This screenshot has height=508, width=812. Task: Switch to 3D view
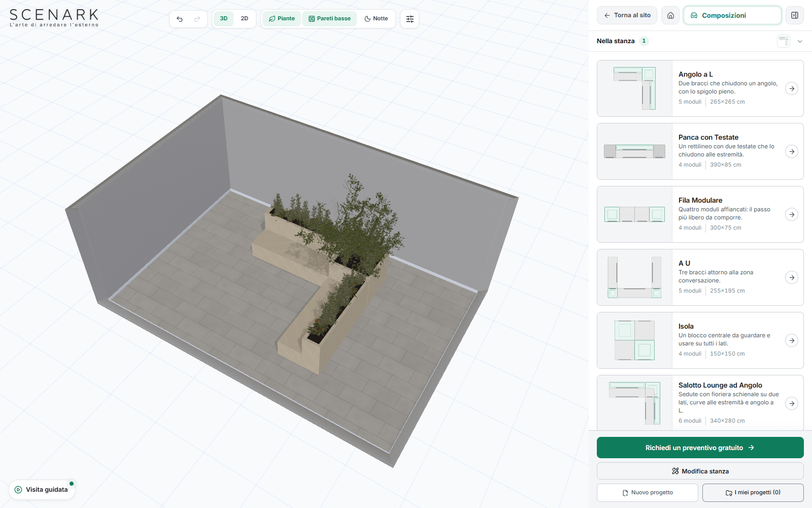(x=224, y=19)
